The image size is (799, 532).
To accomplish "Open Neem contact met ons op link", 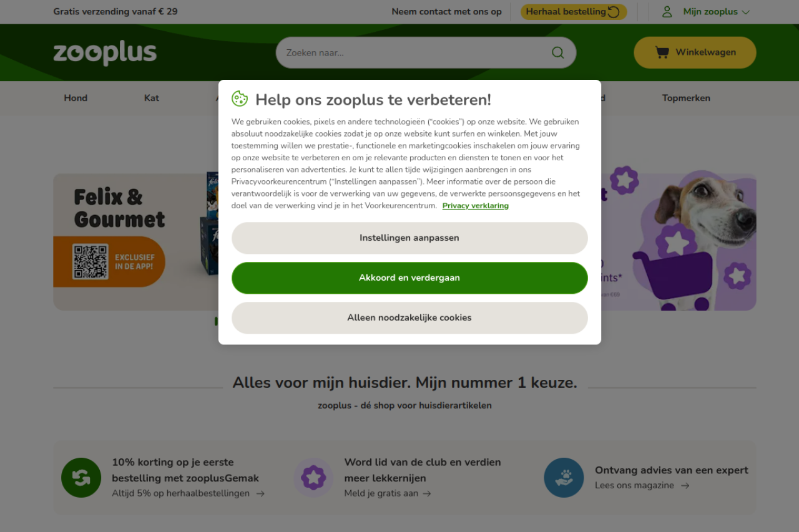I will pyautogui.click(x=446, y=12).
